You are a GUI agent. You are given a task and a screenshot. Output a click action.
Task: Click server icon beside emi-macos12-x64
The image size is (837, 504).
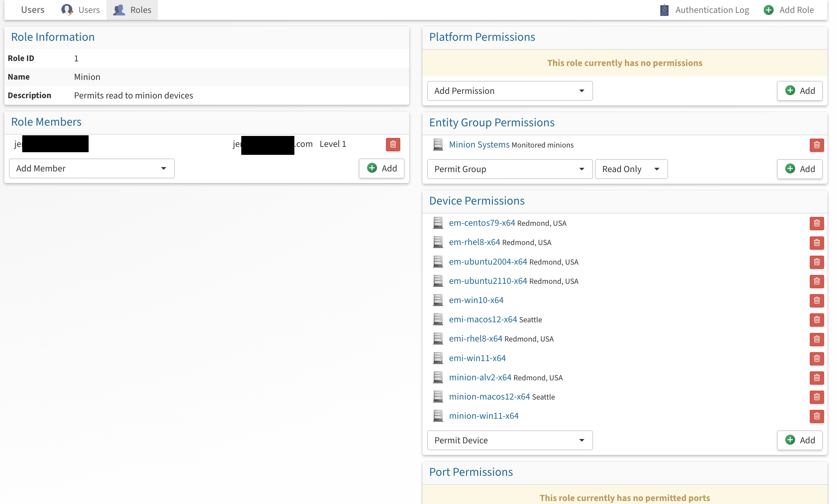[x=438, y=319]
